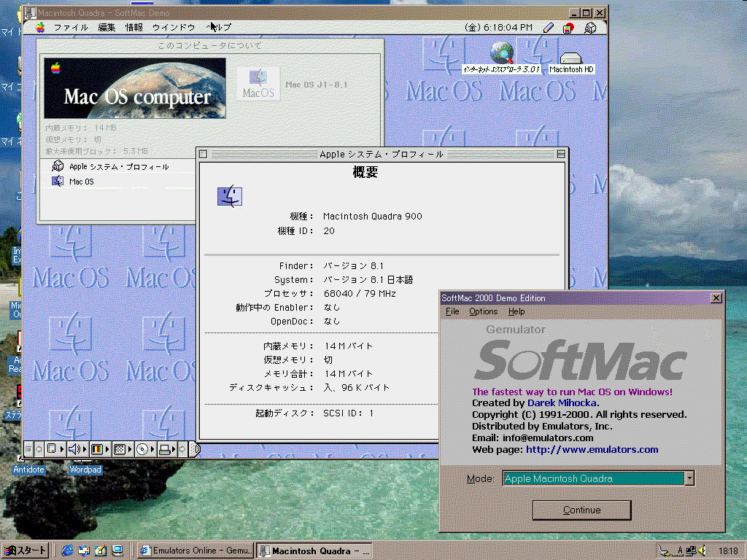The width and height of the screenshot is (747, 560).
Task: Switch to Emulators Online taskbar button
Action: coord(196,551)
